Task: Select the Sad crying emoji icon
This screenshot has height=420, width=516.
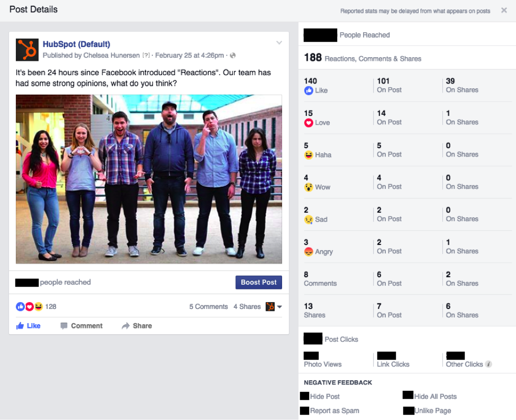Action: [x=308, y=220]
